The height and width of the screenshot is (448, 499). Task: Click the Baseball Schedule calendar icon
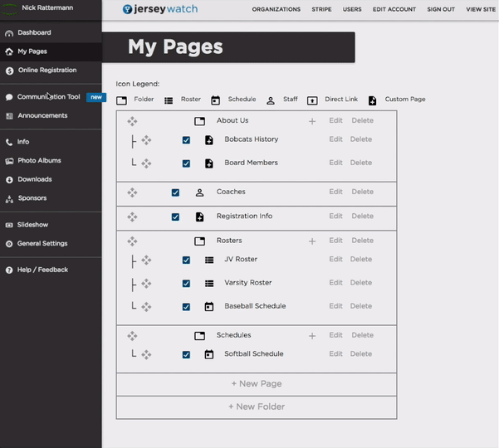(208, 306)
